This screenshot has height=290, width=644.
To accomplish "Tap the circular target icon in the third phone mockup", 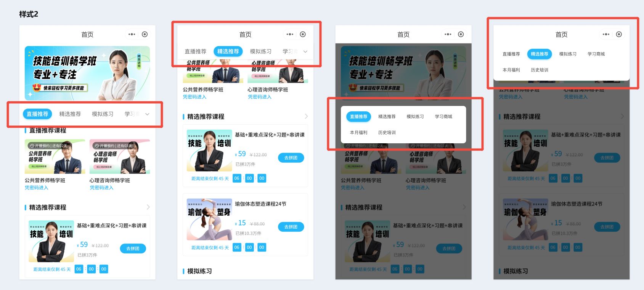I will point(461,34).
